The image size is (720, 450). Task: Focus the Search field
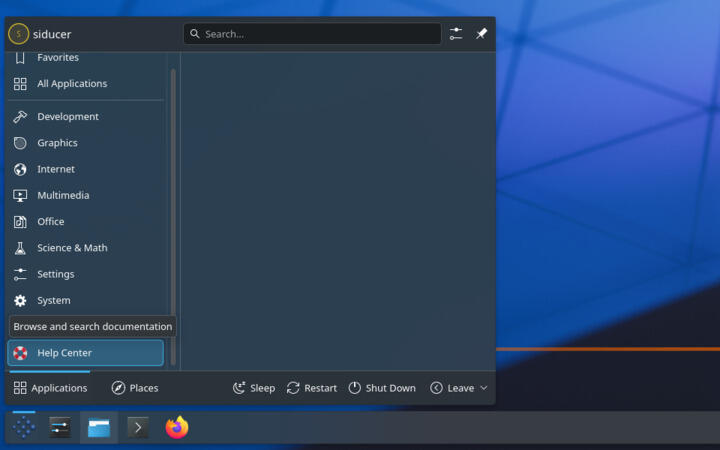click(312, 34)
